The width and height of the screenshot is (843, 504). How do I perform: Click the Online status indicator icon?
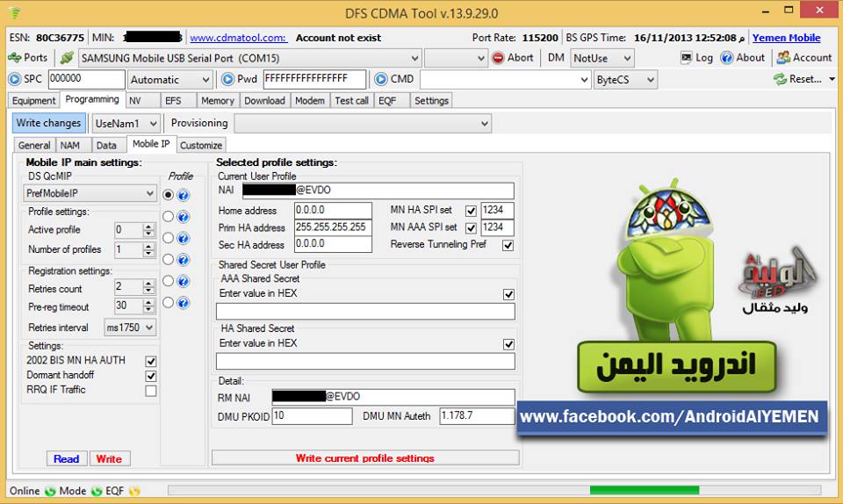50,491
